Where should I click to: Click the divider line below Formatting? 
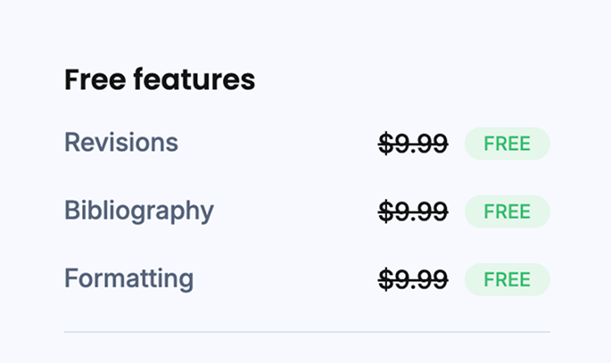click(x=307, y=332)
